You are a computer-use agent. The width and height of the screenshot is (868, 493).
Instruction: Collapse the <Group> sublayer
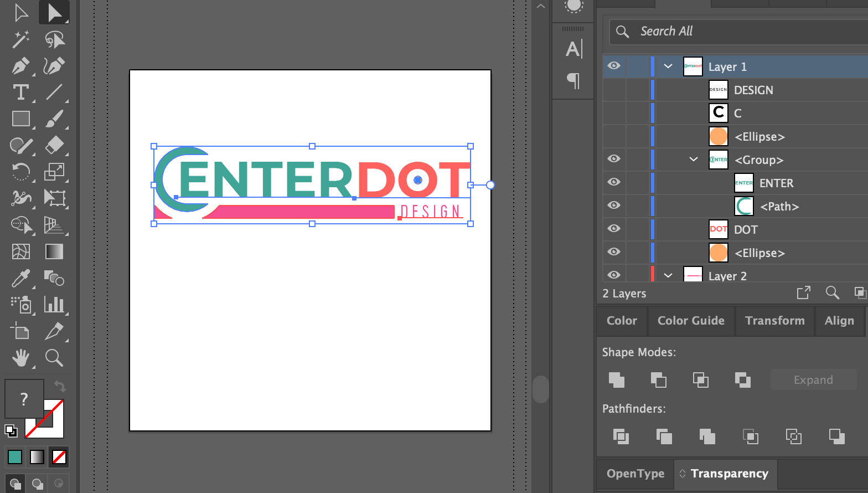tap(694, 160)
